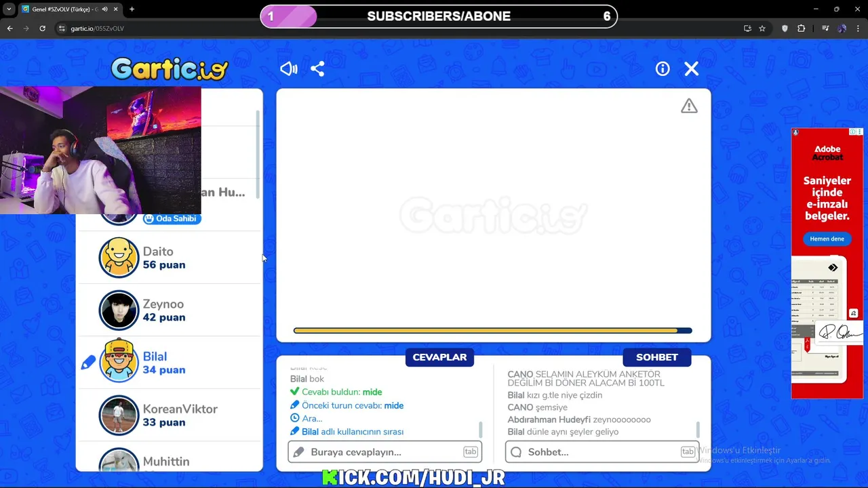Open the share room icon

click(x=317, y=68)
